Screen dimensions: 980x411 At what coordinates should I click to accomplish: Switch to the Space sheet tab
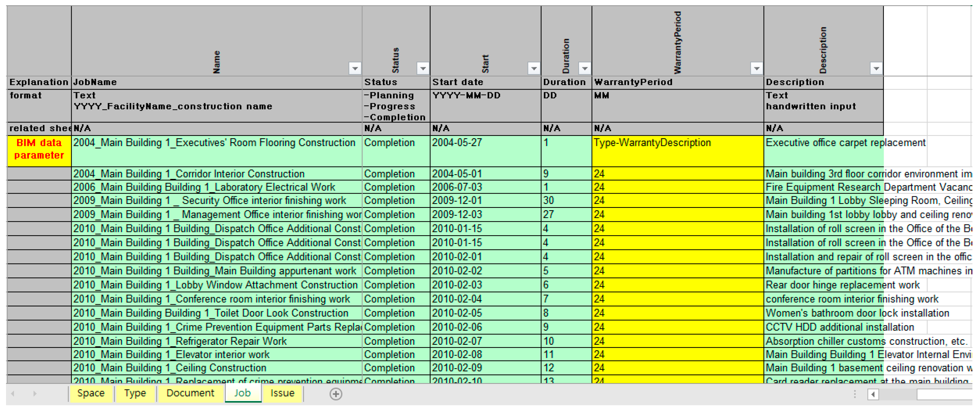click(91, 393)
